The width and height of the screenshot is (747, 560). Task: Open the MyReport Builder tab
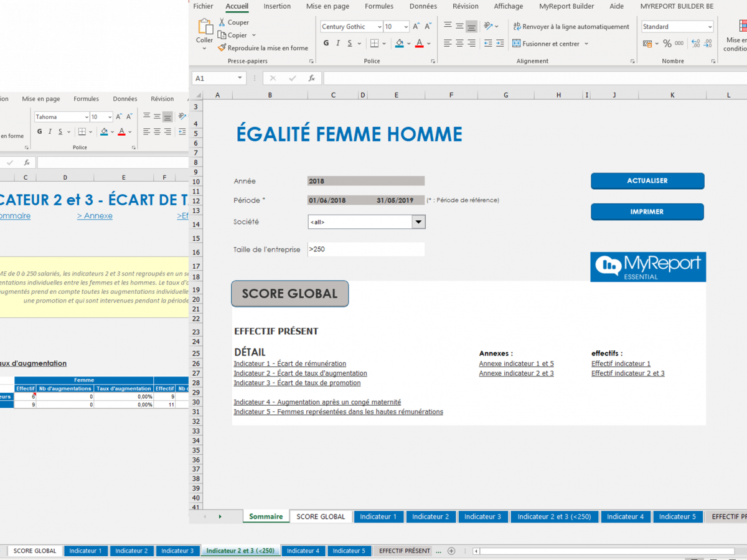[x=566, y=6]
